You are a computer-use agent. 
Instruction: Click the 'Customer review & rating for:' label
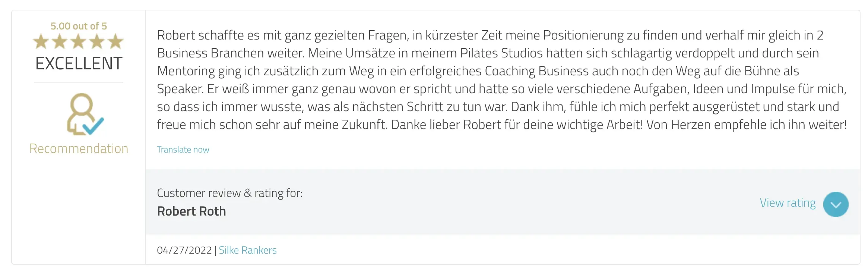(229, 193)
